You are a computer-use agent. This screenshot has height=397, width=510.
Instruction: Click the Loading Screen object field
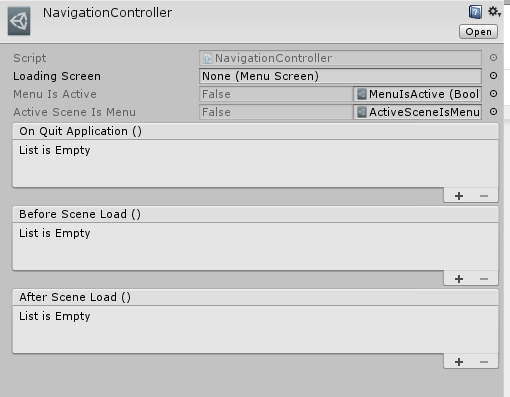[340, 76]
